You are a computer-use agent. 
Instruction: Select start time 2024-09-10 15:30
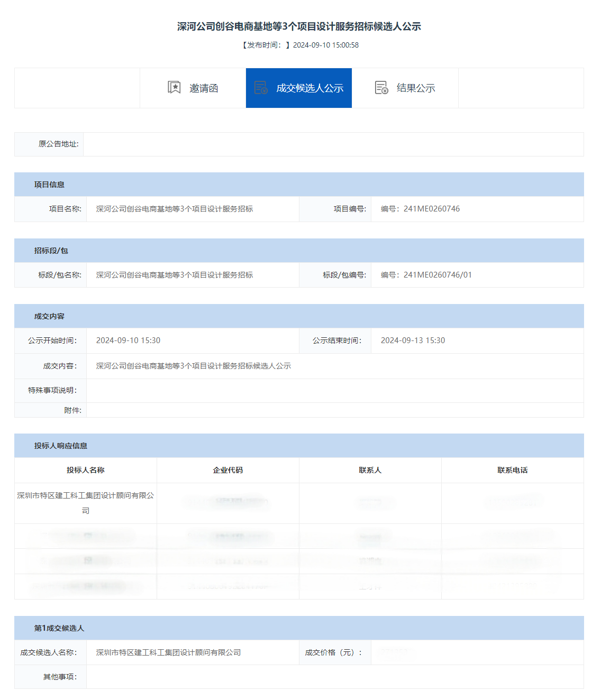pyautogui.click(x=128, y=340)
